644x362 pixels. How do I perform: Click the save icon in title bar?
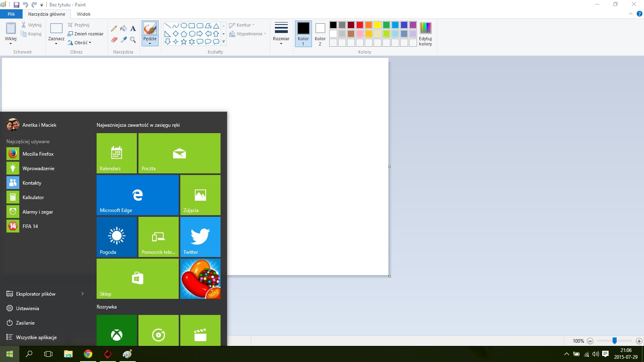[17, 5]
